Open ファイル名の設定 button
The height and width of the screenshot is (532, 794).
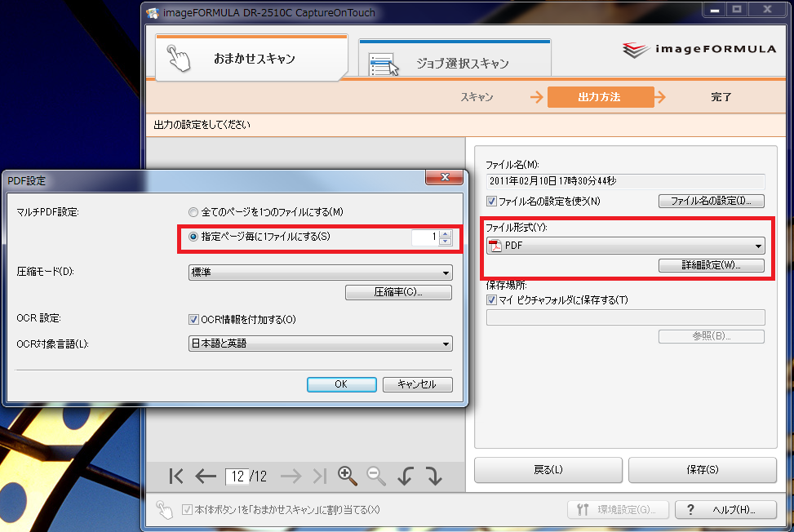(x=711, y=201)
